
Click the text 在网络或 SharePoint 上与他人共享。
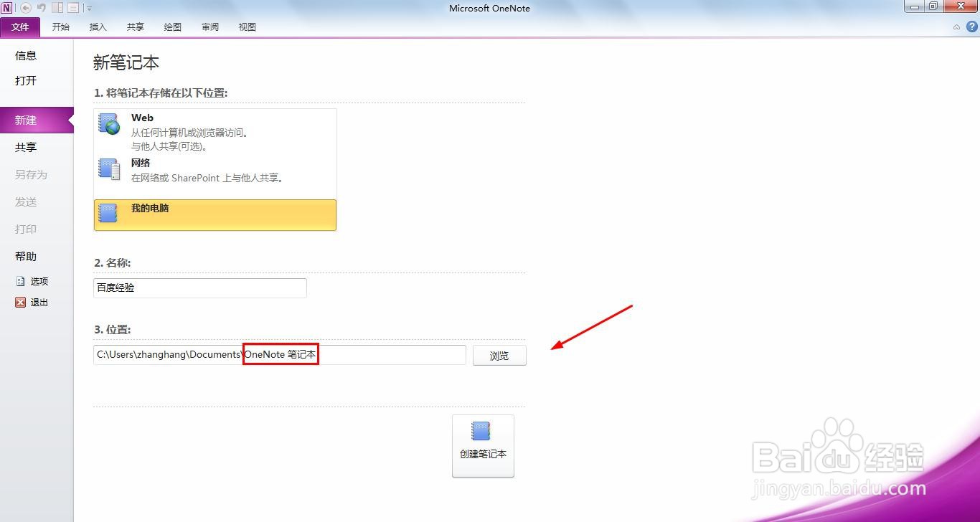pyautogui.click(x=208, y=178)
